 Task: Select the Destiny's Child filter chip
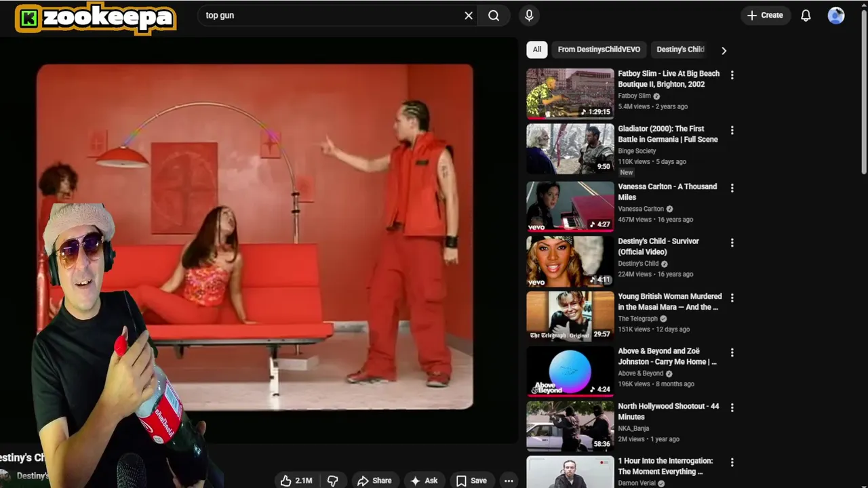[679, 49]
